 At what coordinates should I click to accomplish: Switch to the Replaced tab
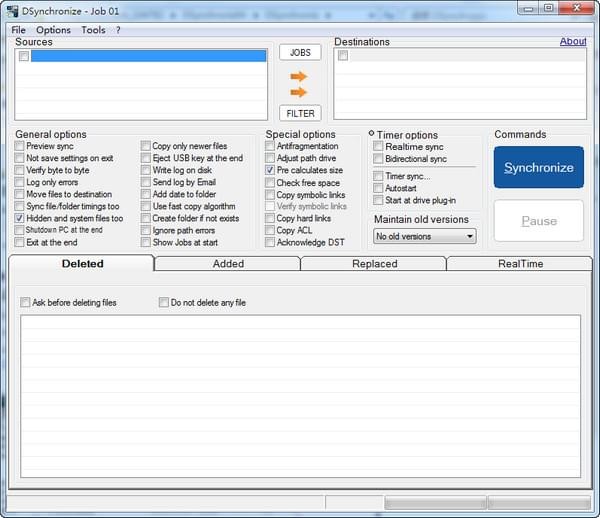coord(373,264)
